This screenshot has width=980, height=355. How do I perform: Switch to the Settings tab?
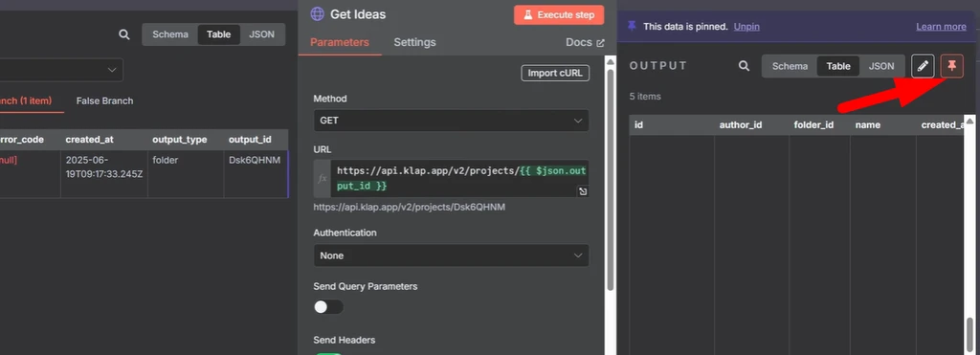coord(414,42)
